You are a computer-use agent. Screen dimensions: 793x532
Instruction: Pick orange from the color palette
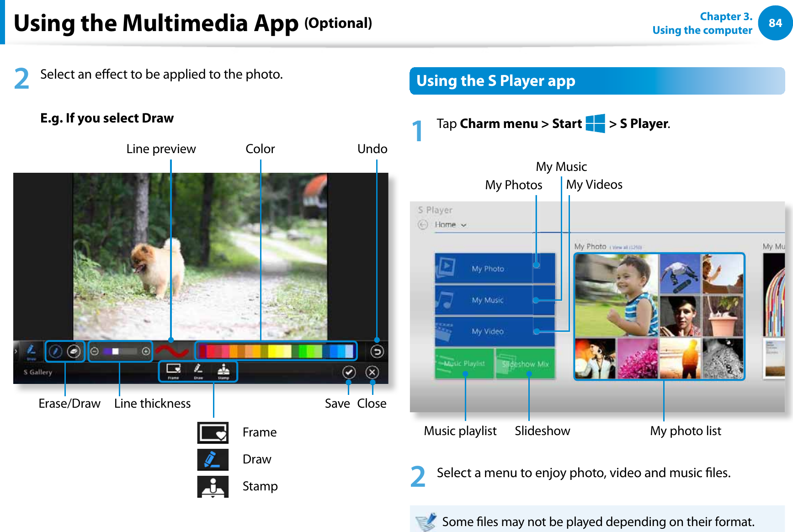point(234,351)
